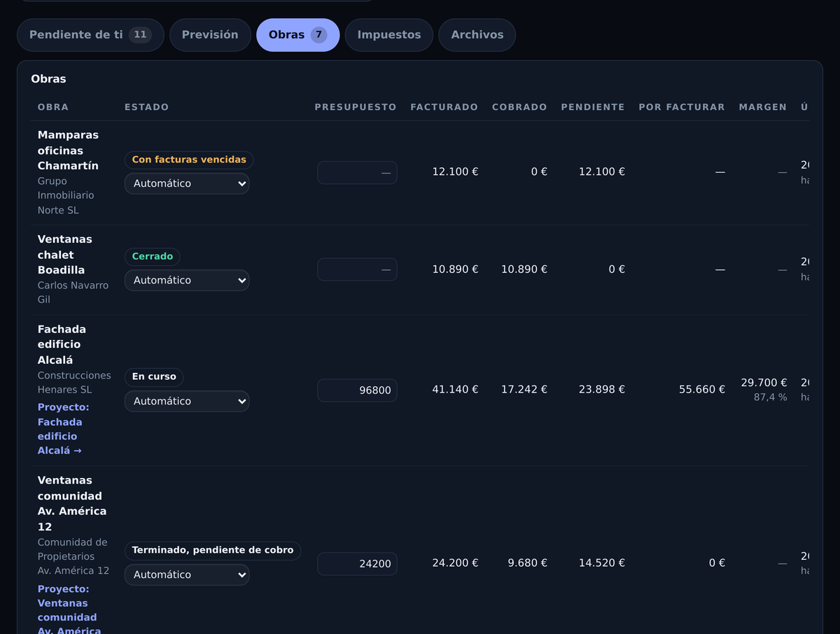Click client name Carlos Navarro Gil

[73, 293]
